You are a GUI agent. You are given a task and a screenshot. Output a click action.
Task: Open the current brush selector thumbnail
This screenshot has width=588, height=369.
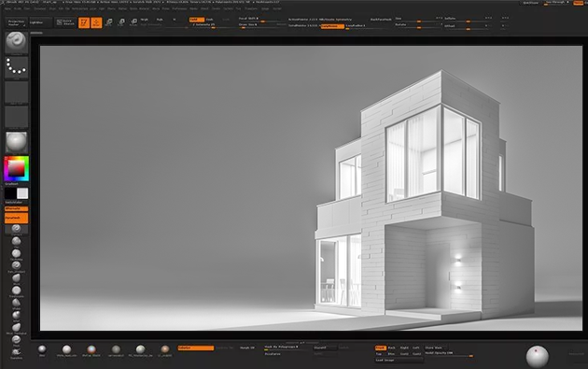point(16,42)
